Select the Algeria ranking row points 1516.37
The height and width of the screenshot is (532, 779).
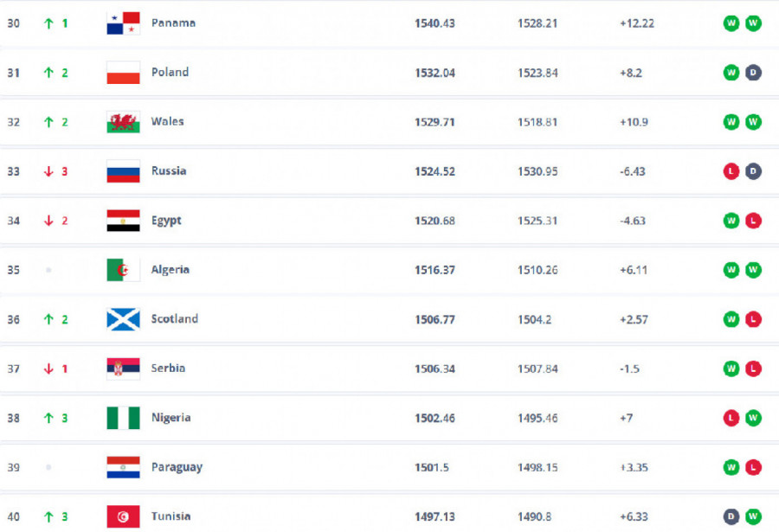coord(435,270)
